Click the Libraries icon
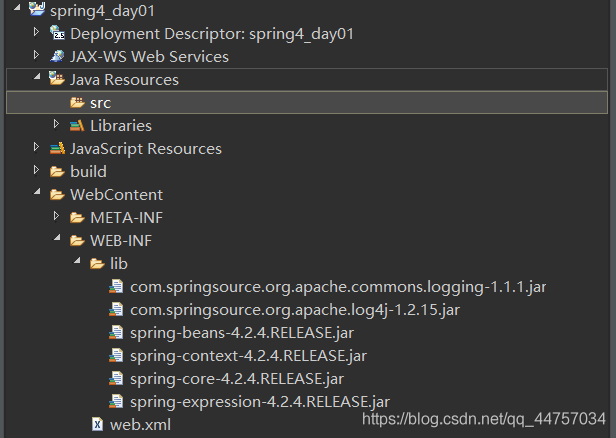The width and height of the screenshot is (616, 438). [x=77, y=125]
